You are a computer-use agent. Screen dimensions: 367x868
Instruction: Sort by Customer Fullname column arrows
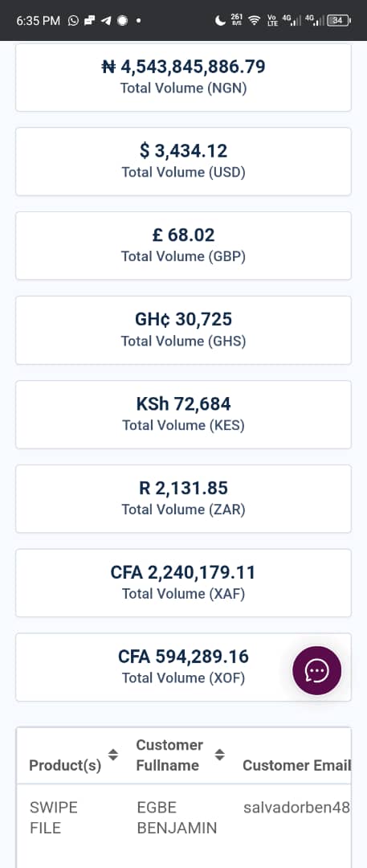[220, 755]
